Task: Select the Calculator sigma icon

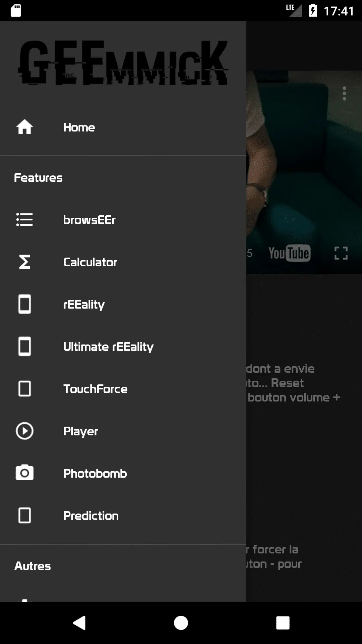Action: point(24,262)
